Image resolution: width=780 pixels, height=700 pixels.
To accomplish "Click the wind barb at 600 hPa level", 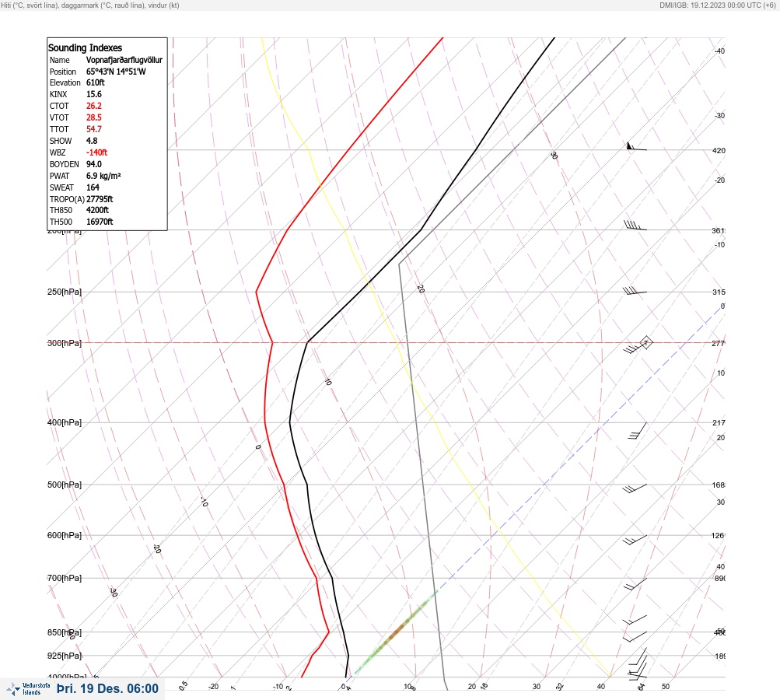I will pyautogui.click(x=635, y=539).
